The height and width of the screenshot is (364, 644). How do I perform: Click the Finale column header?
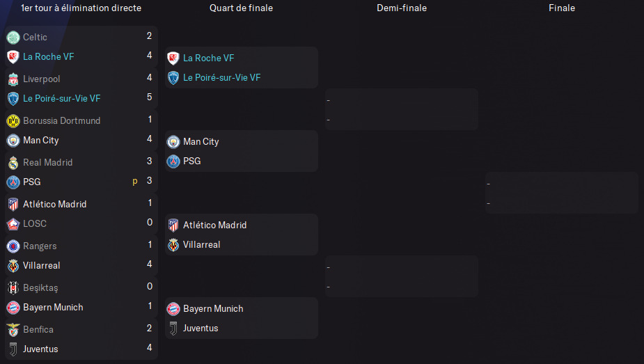point(562,8)
